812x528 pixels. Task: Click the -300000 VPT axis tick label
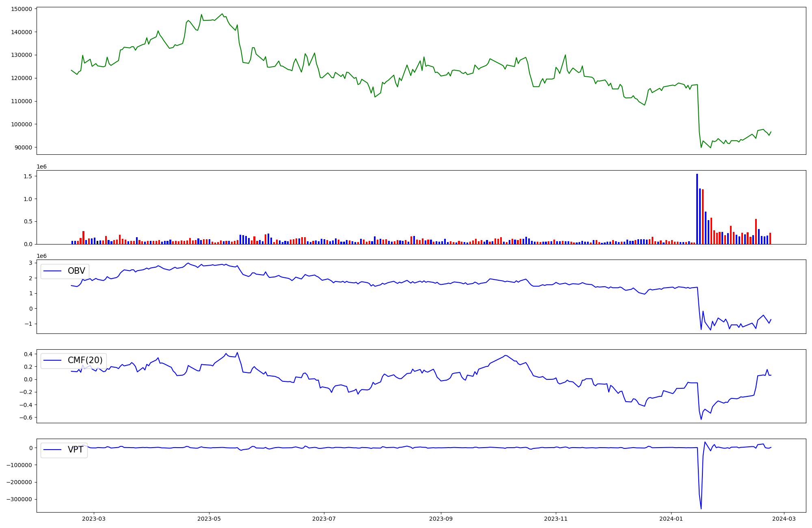[x=18, y=500]
